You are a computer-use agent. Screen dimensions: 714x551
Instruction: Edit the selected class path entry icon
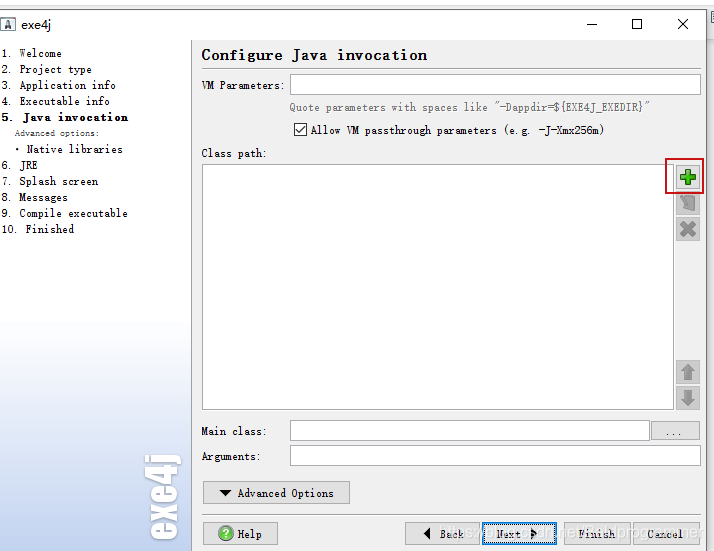pos(688,203)
